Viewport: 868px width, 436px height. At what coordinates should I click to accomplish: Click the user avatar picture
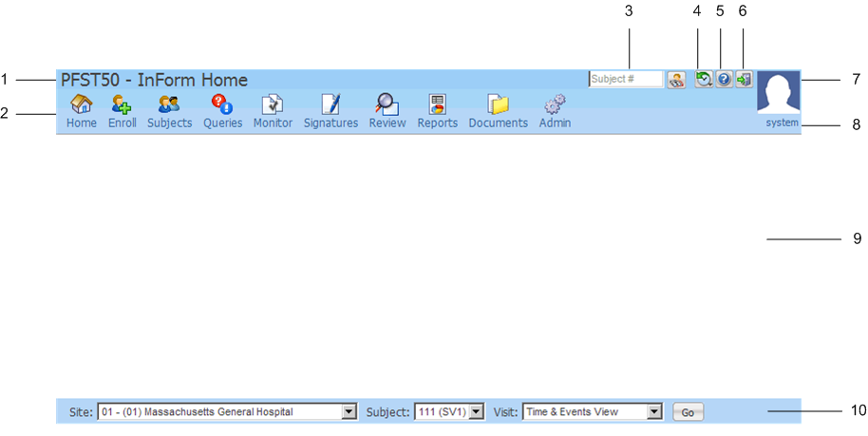[x=779, y=92]
